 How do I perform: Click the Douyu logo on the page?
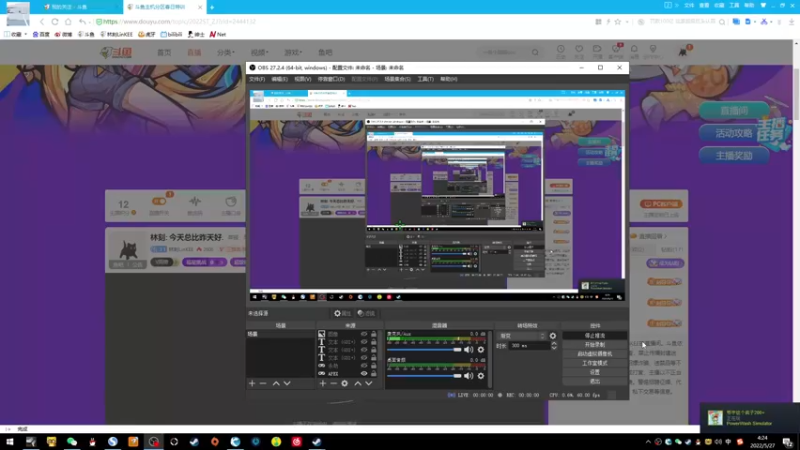(116, 52)
